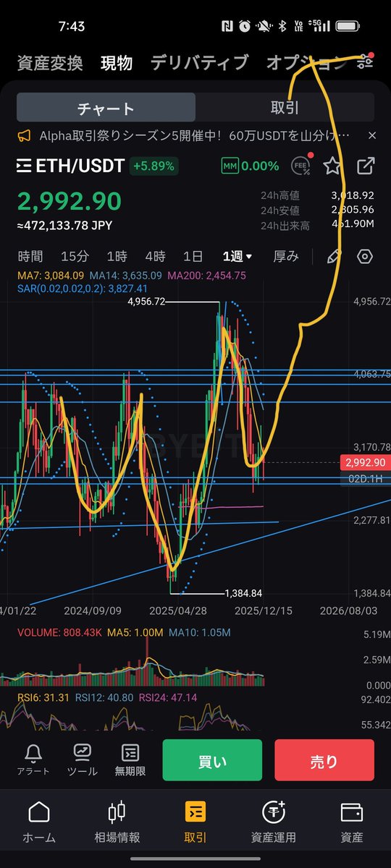Add ETH/USDT to favorites with star

[x=332, y=166]
